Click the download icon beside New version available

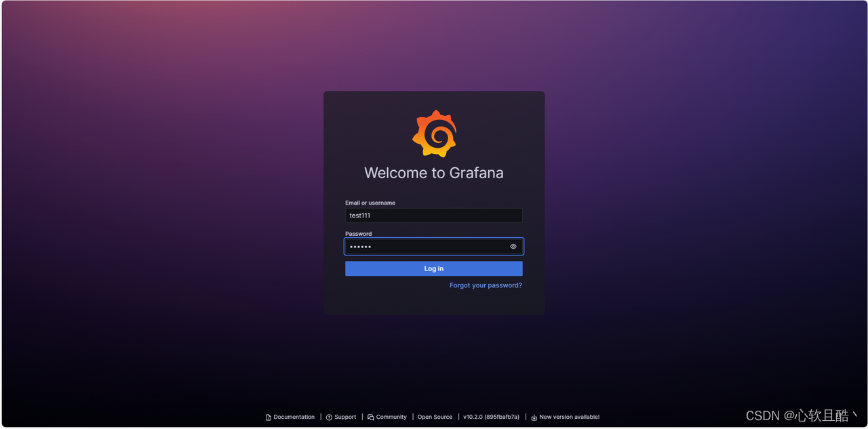pos(532,417)
